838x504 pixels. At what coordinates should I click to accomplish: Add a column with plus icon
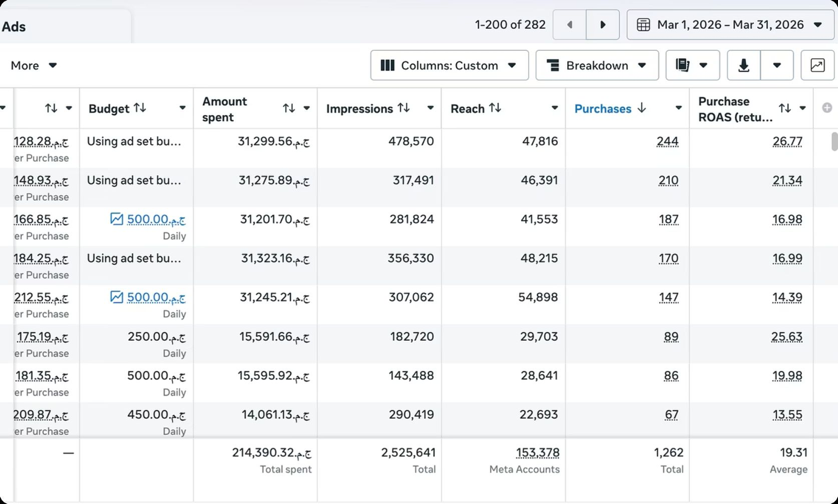point(827,108)
